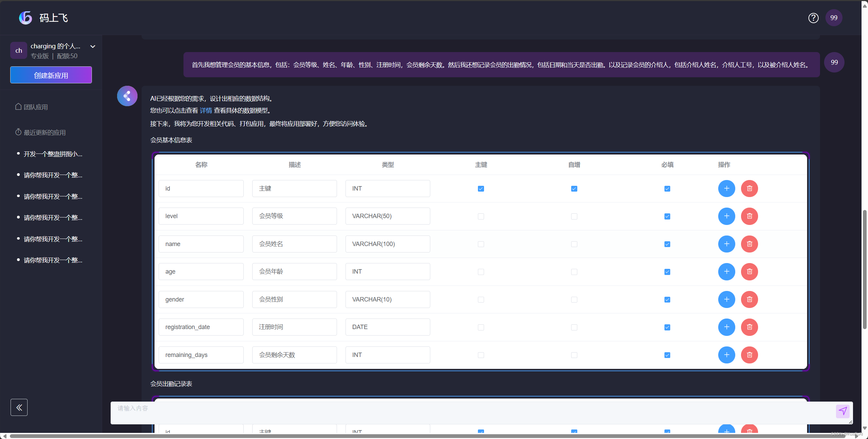Open 最近更新的应用 section in sidebar
This screenshot has height=439, width=868.
click(44, 133)
